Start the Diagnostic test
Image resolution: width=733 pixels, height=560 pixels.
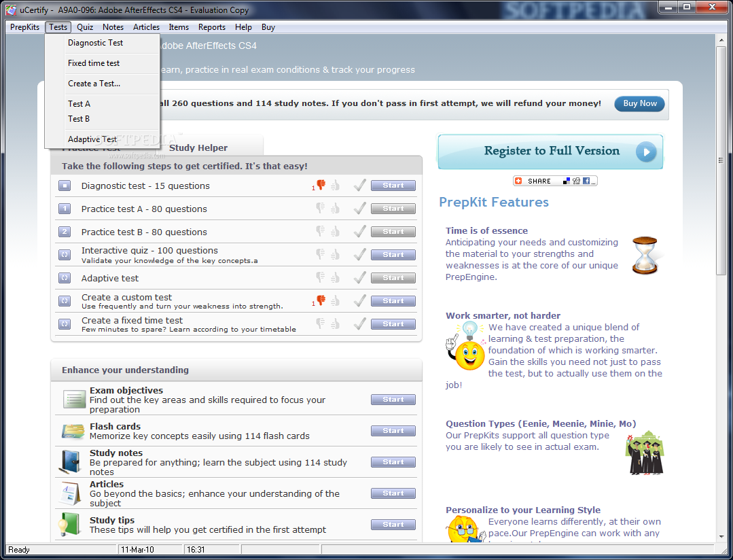393,186
